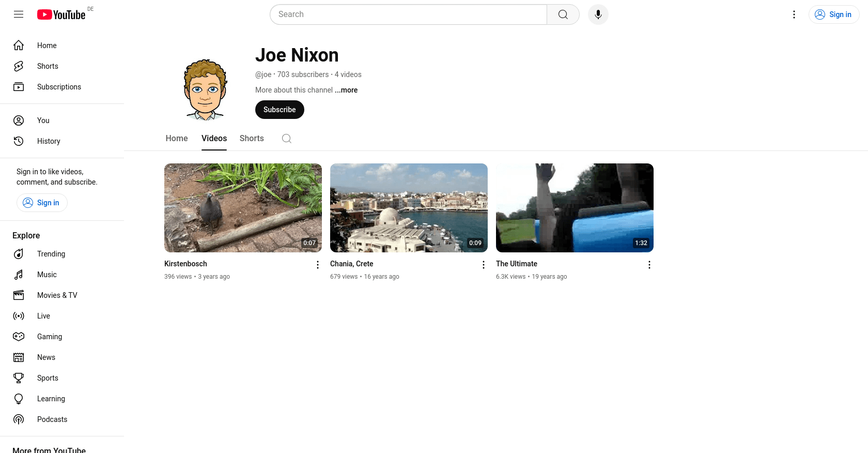Open the hamburger guide menu

[x=19, y=14]
